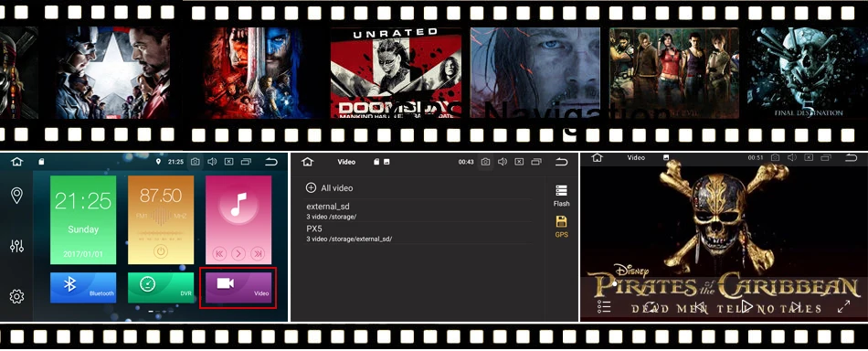Image resolution: width=868 pixels, height=351 pixels.
Task: Select the Captain America star shield poster
Action: [x=114, y=72]
